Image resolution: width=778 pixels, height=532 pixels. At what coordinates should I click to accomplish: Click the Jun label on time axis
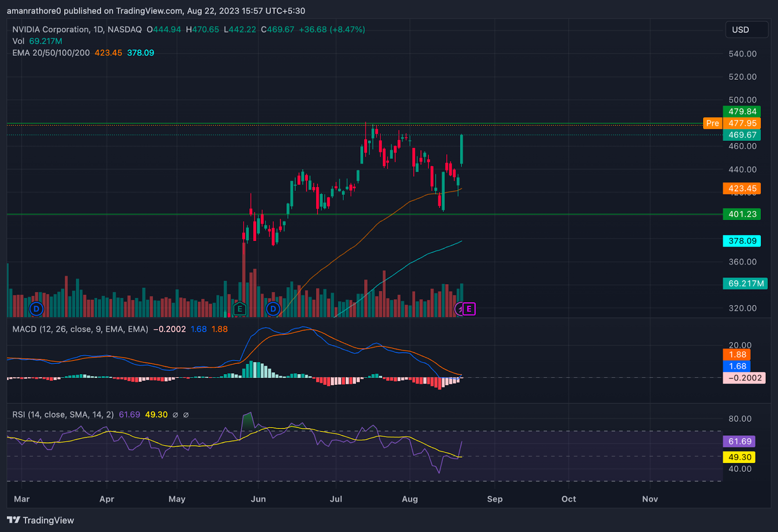point(258,499)
